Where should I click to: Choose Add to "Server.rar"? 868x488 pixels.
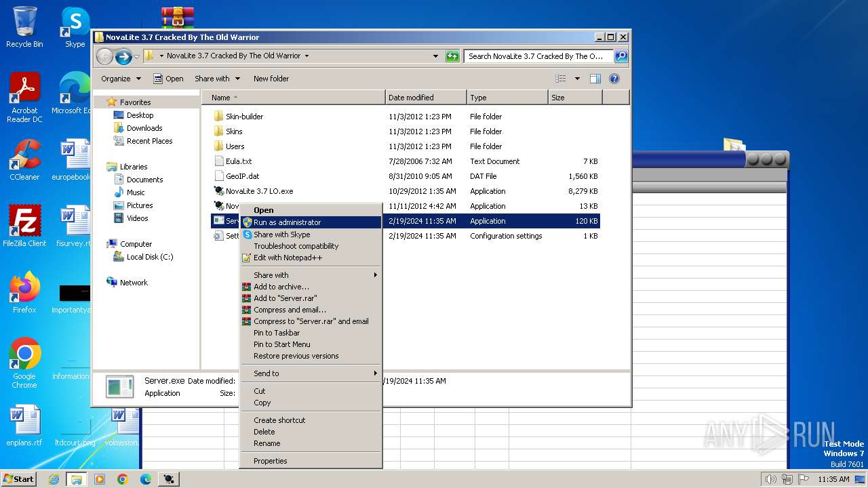pos(311,298)
